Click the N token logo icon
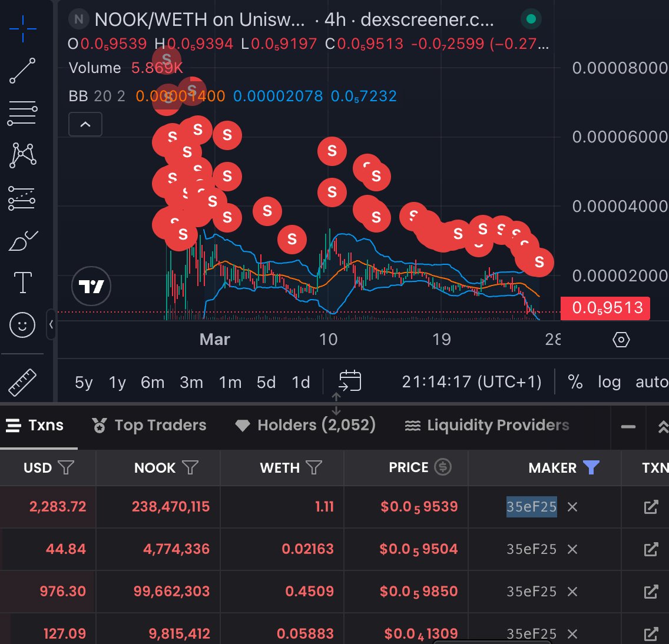 (x=78, y=19)
